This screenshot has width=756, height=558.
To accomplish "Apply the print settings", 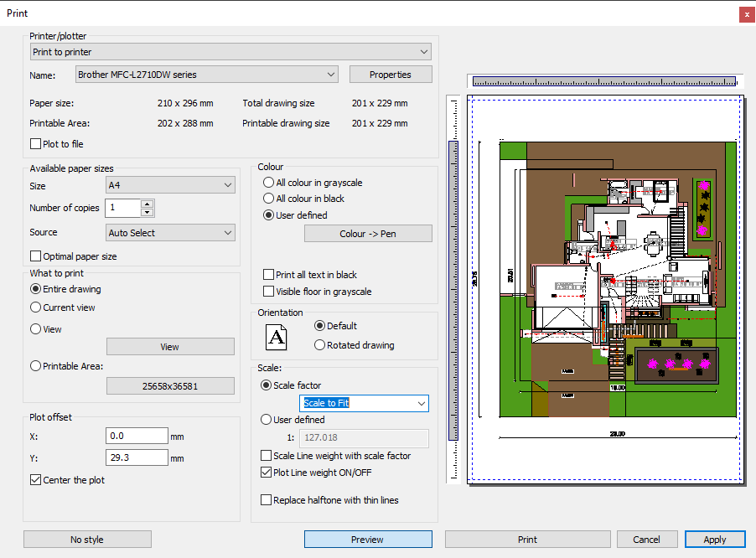I will click(715, 540).
